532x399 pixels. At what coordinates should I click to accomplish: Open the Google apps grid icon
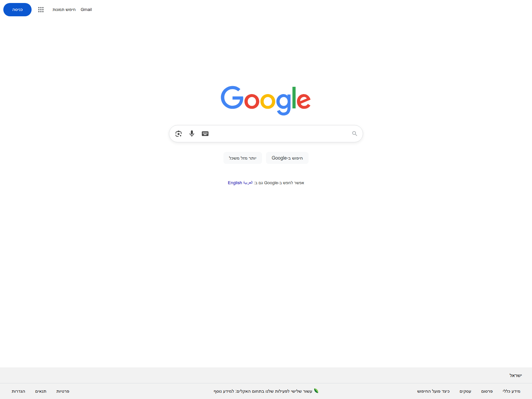tap(41, 10)
